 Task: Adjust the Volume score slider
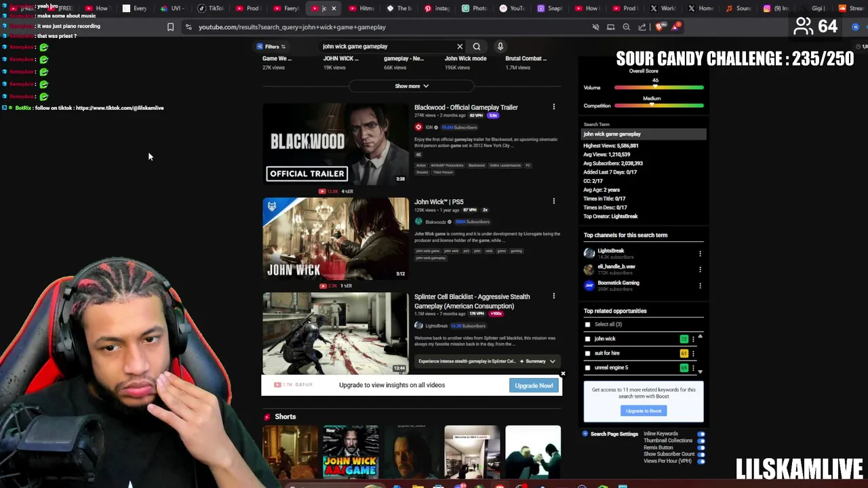pyautogui.click(x=658, y=87)
